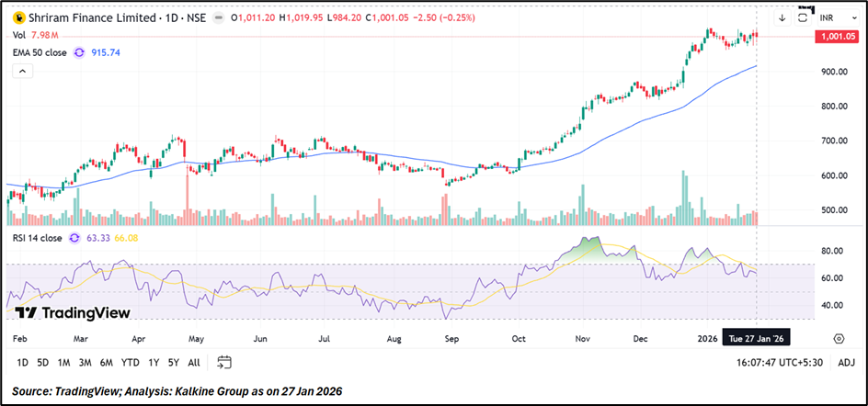The width and height of the screenshot is (868, 406).
Task: Open chart settings gear on time axis
Action: [839, 338]
